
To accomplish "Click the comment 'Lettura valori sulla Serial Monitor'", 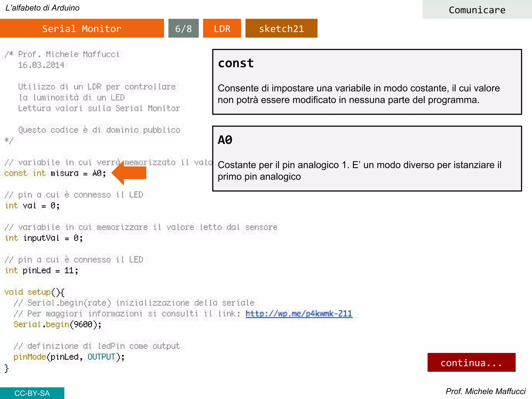I will (99, 108).
